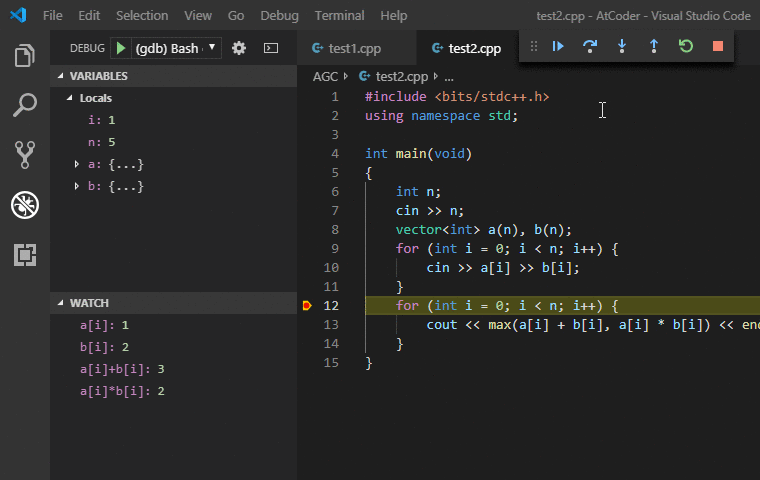The height and width of the screenshot is (480, 760).
Task: Collapse the WATCH section
Action: pos(89,303)
